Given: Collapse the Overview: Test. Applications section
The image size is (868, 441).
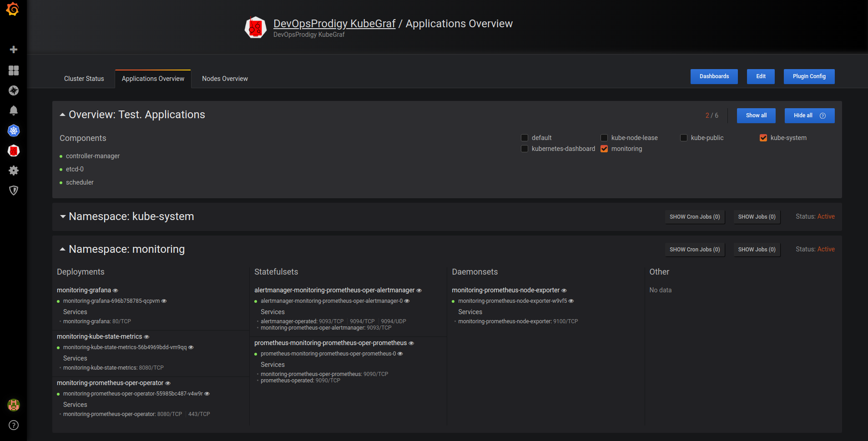Looking at the screenshot, I should click(63, 115).
